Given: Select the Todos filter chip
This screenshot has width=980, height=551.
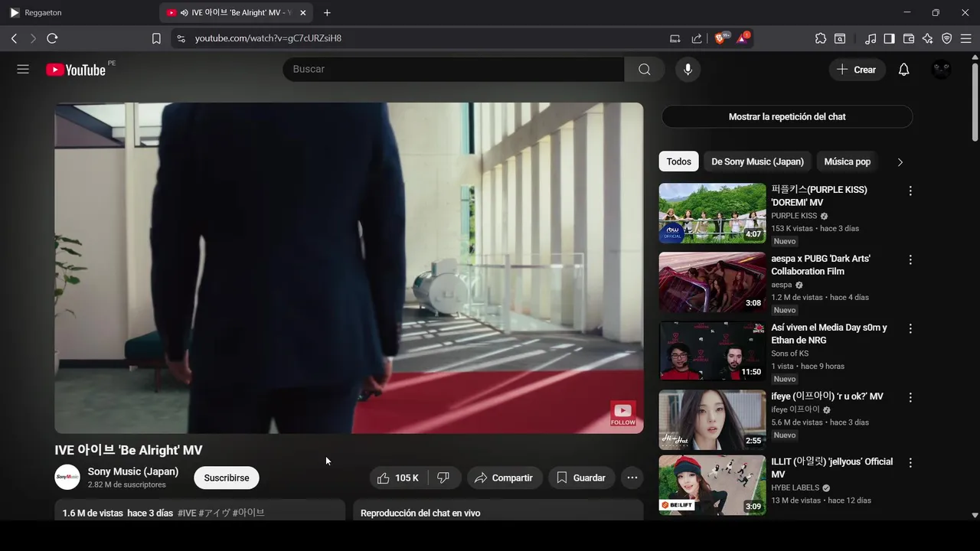Looking at the screenshot, I should [678, 161].
